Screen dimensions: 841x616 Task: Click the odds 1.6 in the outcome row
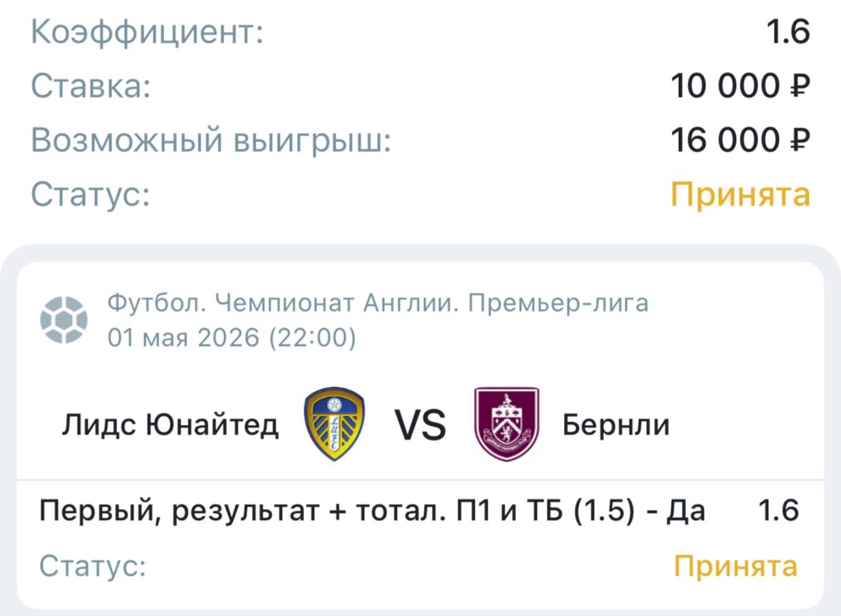[x=778, y=510]
